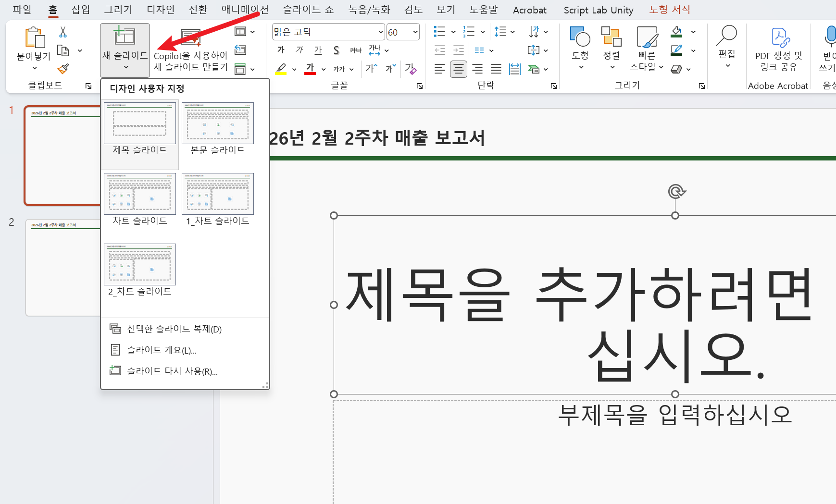The height and width of the screenshot is (504, 836).
Task: Justify paragraph text
Action: click(x=496, y=69)
